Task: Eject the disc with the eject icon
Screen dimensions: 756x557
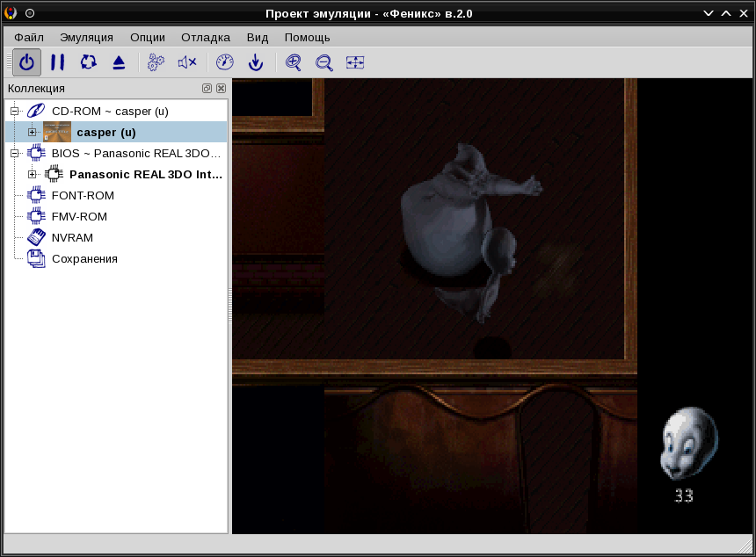Action: tap(119, 62)
